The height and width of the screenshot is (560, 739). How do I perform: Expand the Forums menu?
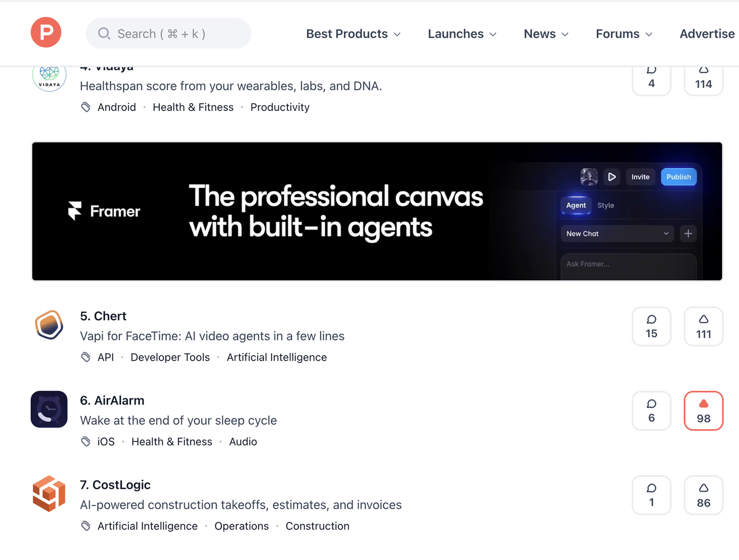point(624,34)
